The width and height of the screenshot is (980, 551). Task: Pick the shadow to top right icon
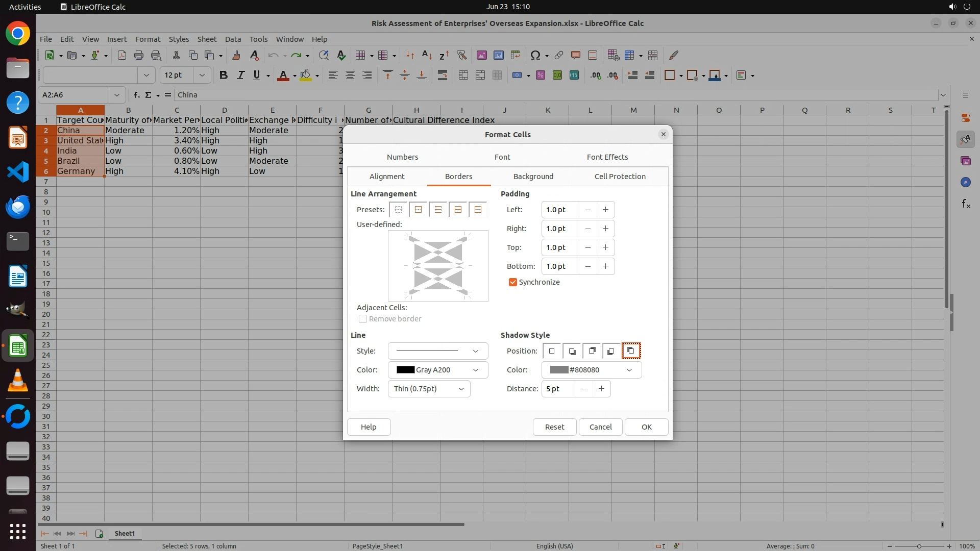(592, 351)
